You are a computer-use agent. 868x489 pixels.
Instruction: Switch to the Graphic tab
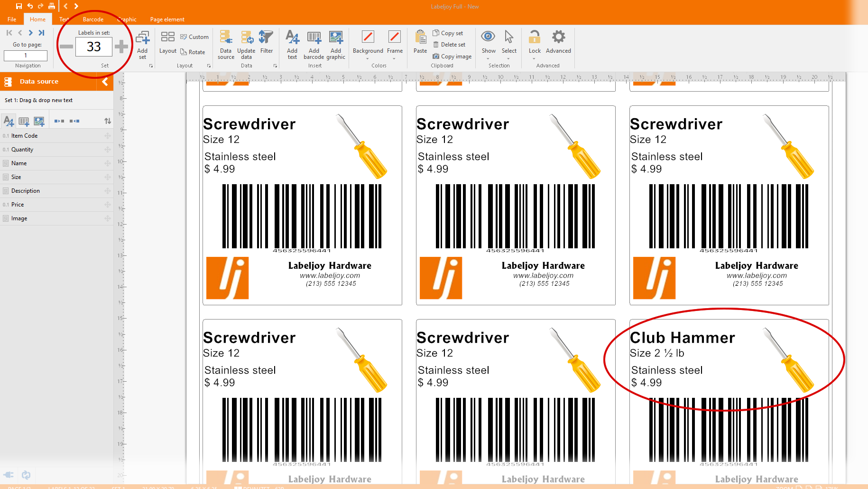click(x=127, y=19)
